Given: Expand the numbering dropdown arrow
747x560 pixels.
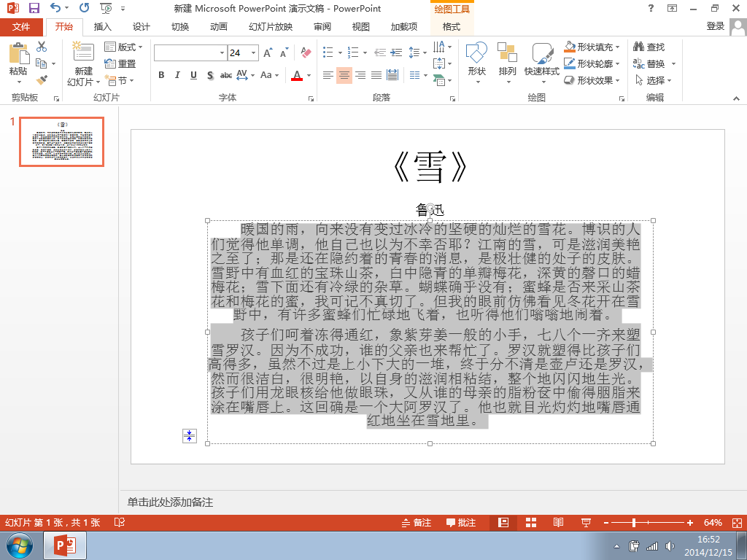Looking at the screenshot, I should [365, 52].
